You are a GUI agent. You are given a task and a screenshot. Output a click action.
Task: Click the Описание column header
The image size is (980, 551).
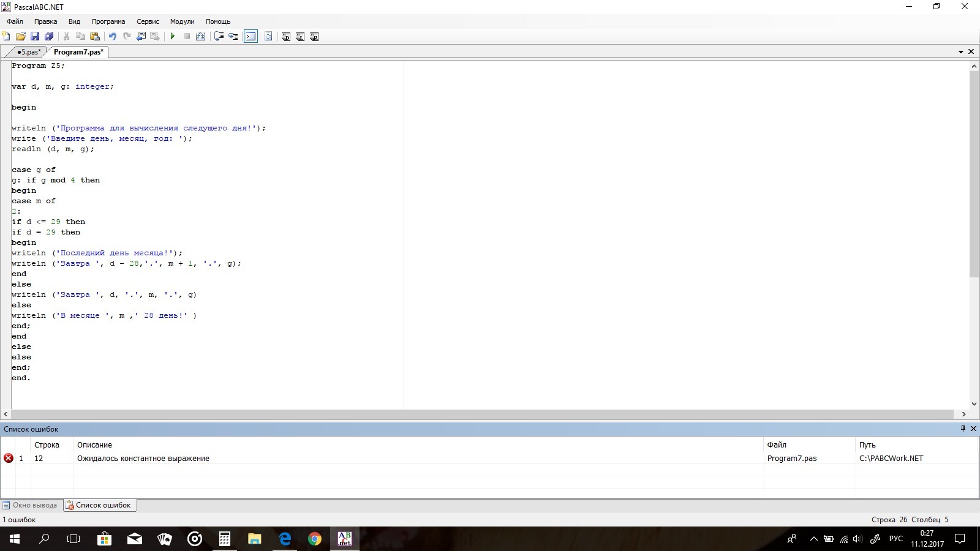click(x=94, y=445)
